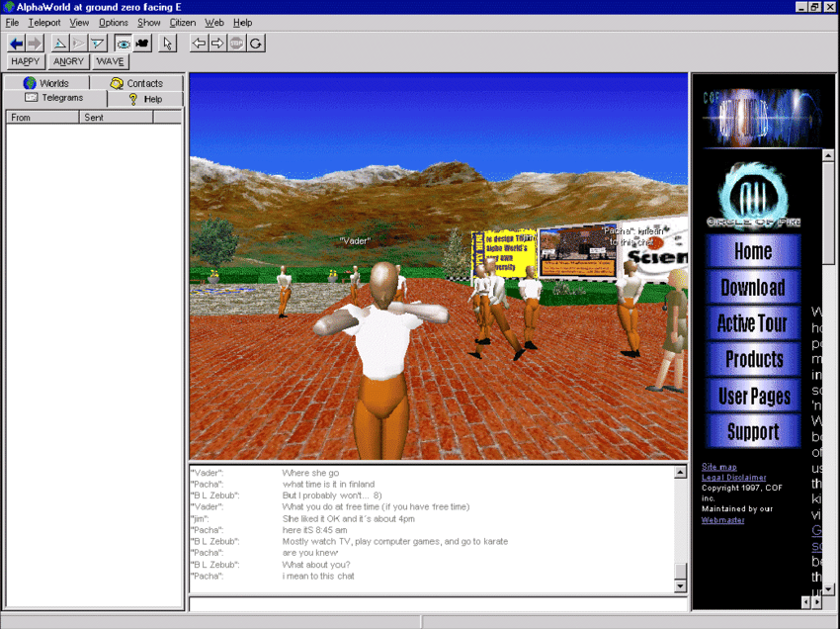Click the AlphaWorld title bar app icon
The height and width of the screenshot is (629, 840).
[9, 7]
